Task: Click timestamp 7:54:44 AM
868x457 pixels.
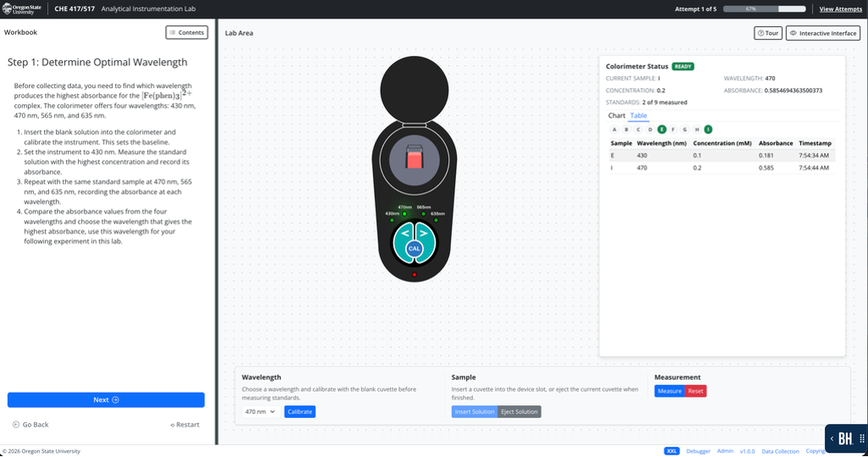Action: [814, 168]
